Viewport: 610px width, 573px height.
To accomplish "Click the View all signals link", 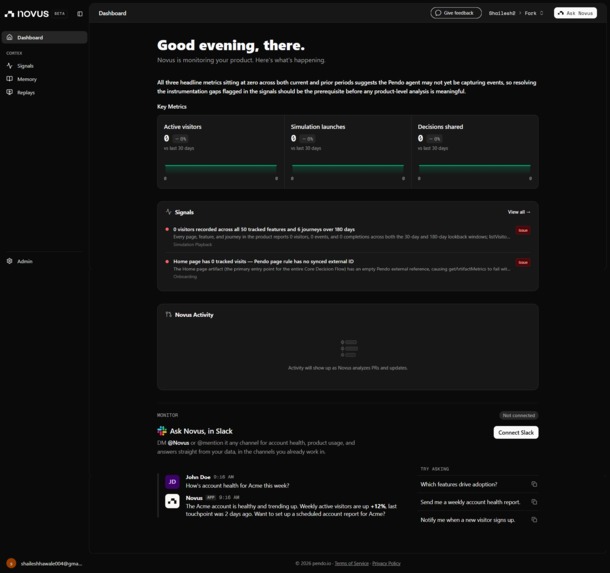I will pos(519,212).
